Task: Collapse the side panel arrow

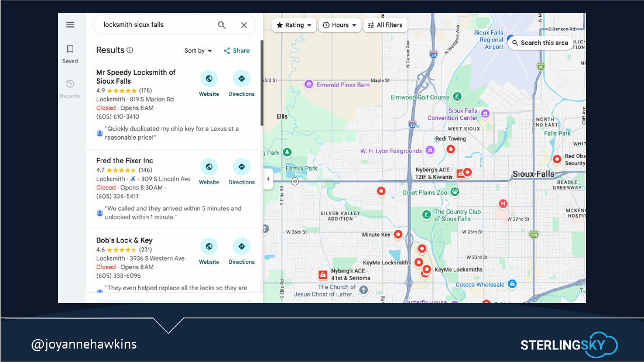Action: [268, 179]
